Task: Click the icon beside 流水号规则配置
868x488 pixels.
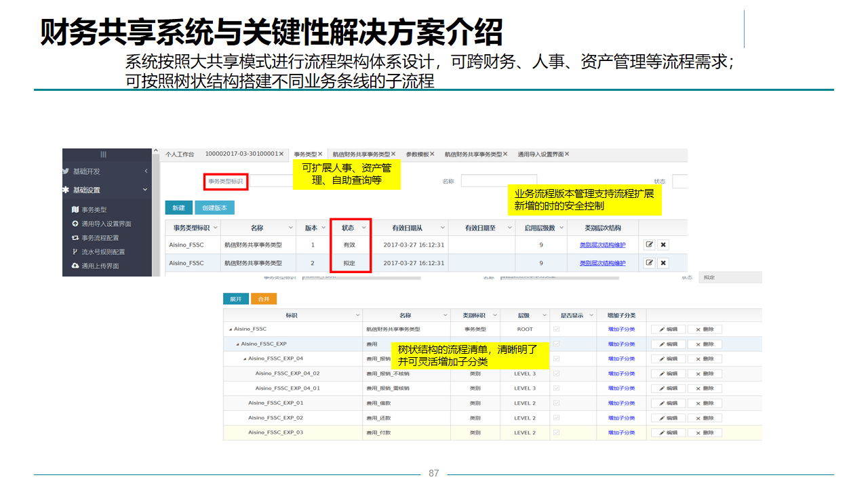Action: 75,251
